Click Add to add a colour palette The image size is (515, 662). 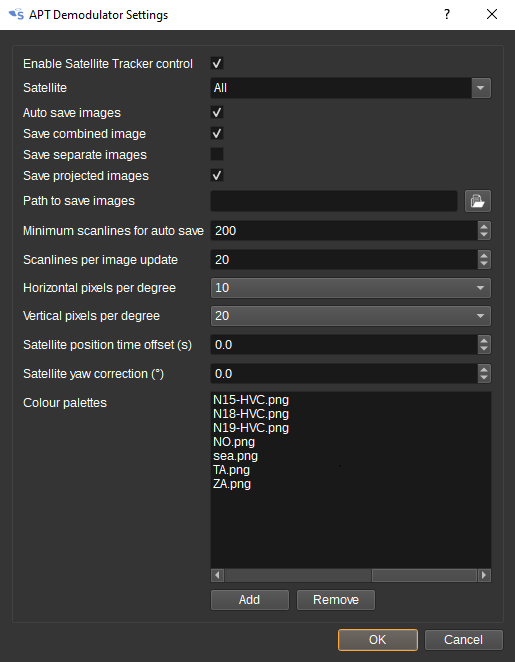pos(249,600)
